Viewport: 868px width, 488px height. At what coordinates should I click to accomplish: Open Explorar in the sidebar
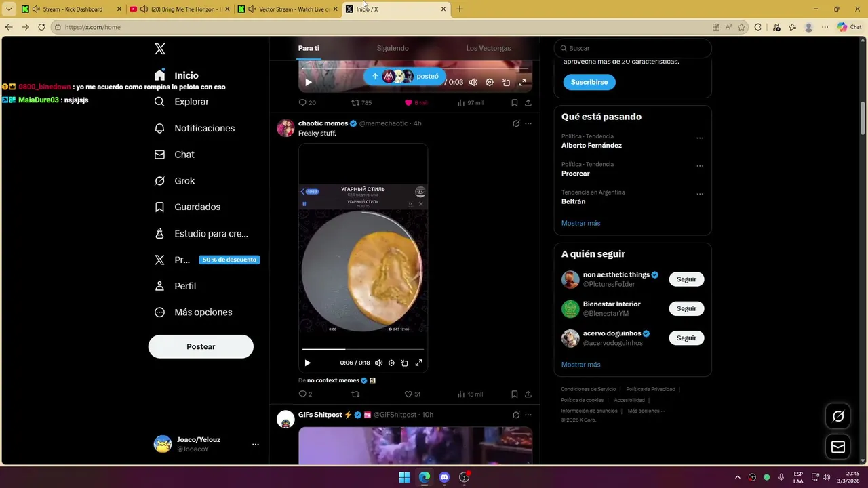pyautogui.click(x=181, y=102)
